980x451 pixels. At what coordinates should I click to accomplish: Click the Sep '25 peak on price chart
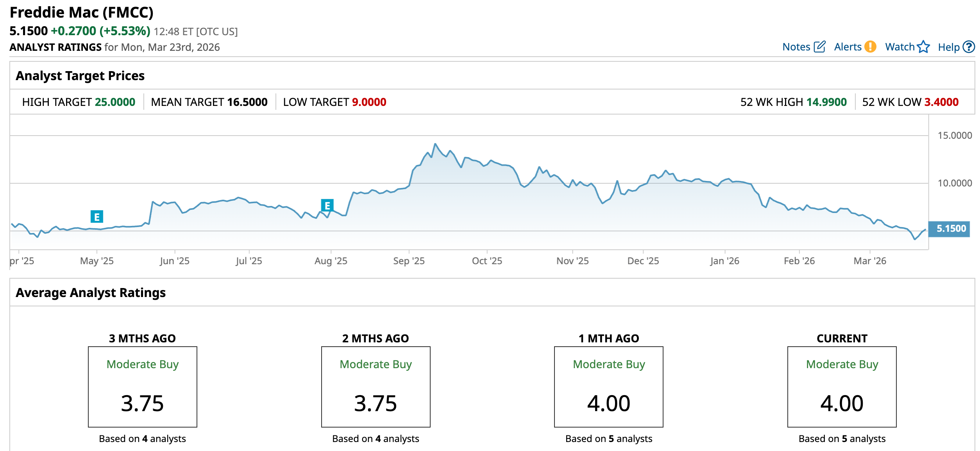(435, 144)
